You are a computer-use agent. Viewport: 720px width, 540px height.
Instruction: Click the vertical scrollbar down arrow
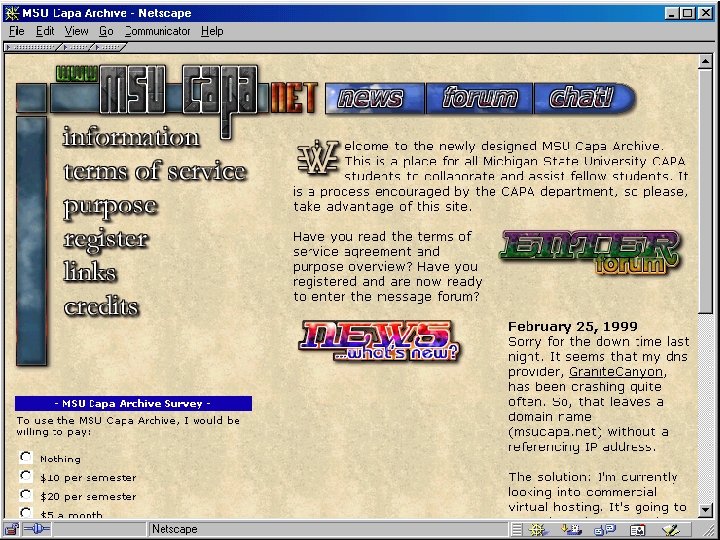705,510
